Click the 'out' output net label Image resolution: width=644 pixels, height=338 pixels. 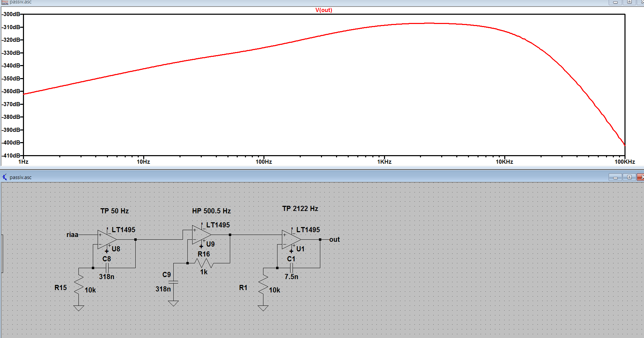(335, 239)
